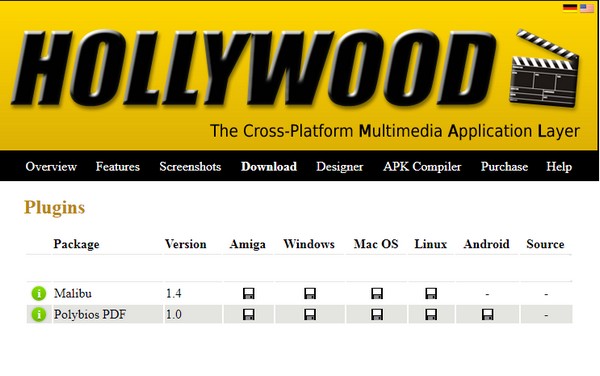Open info for Polybios PDF plugin
Viewport: 600px width, 376px height.
coord(39,314)
